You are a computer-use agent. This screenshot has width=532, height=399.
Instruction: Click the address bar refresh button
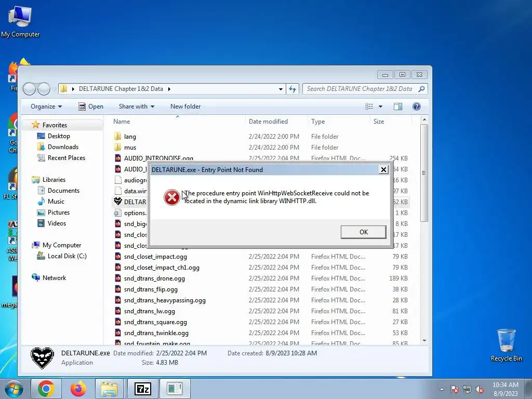tap(292, 89)
